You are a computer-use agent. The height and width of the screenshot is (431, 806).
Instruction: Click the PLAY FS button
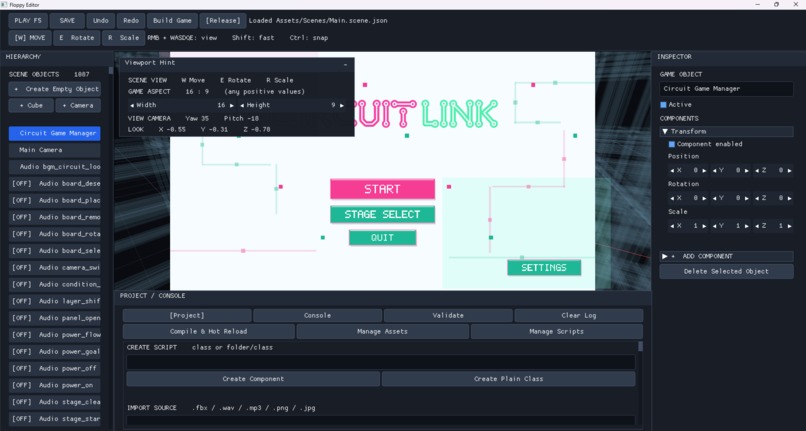pos(28,21)
